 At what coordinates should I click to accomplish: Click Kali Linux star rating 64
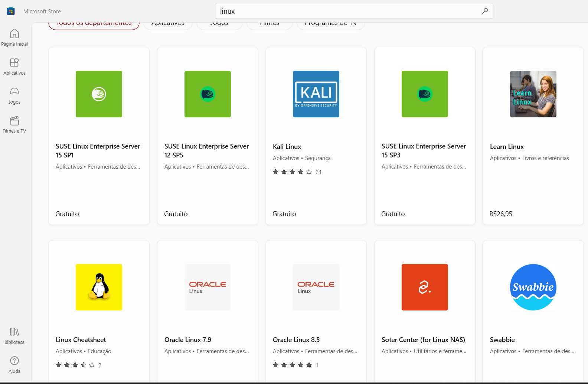click(297, 172)
